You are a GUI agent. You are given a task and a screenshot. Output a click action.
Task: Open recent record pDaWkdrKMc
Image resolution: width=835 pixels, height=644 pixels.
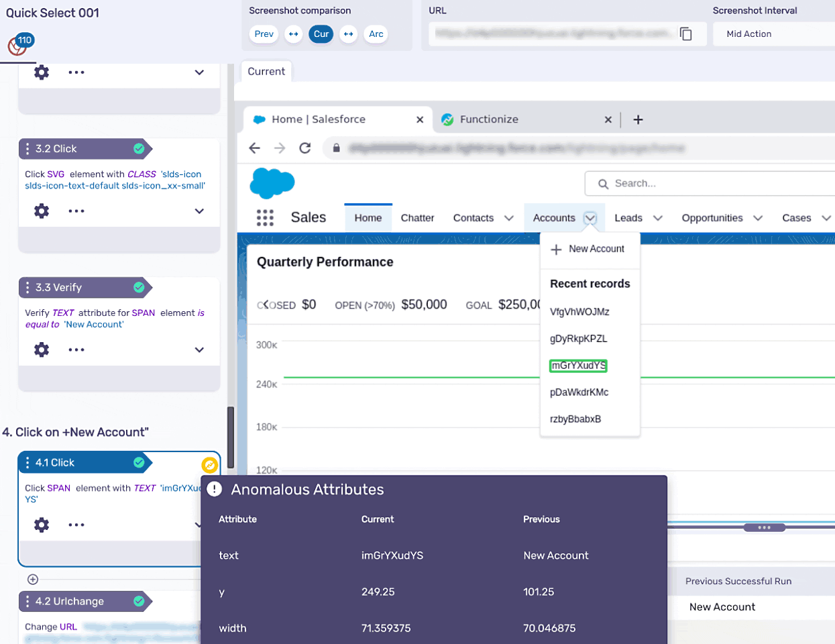point(579,392)
